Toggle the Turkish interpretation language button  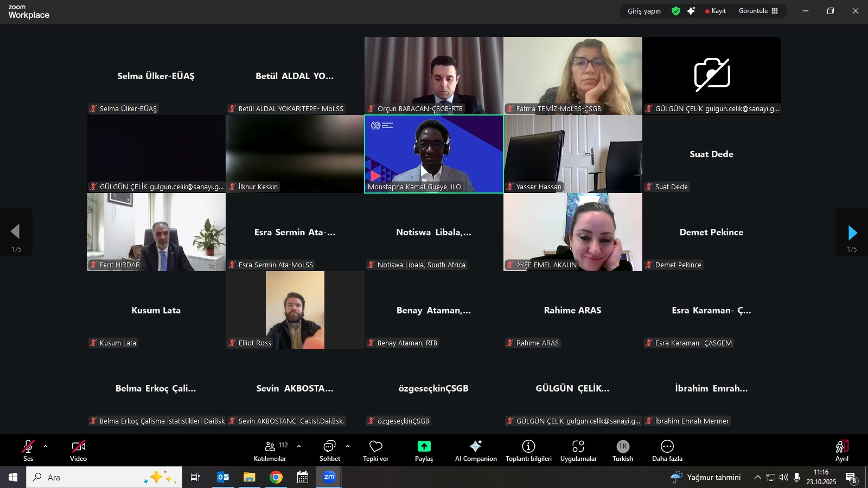point(623,450)
